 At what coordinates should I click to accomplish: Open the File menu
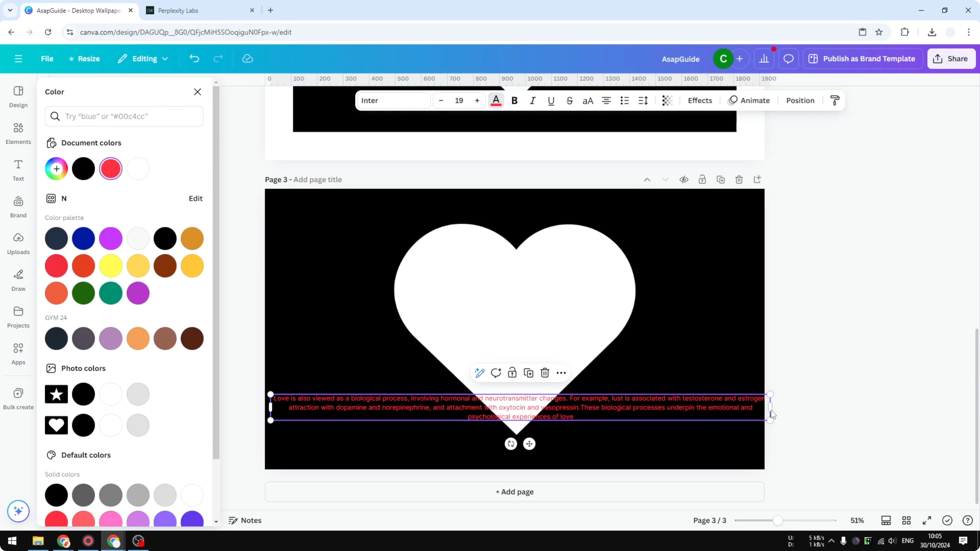pyautogui.click(x=47, y=59)
